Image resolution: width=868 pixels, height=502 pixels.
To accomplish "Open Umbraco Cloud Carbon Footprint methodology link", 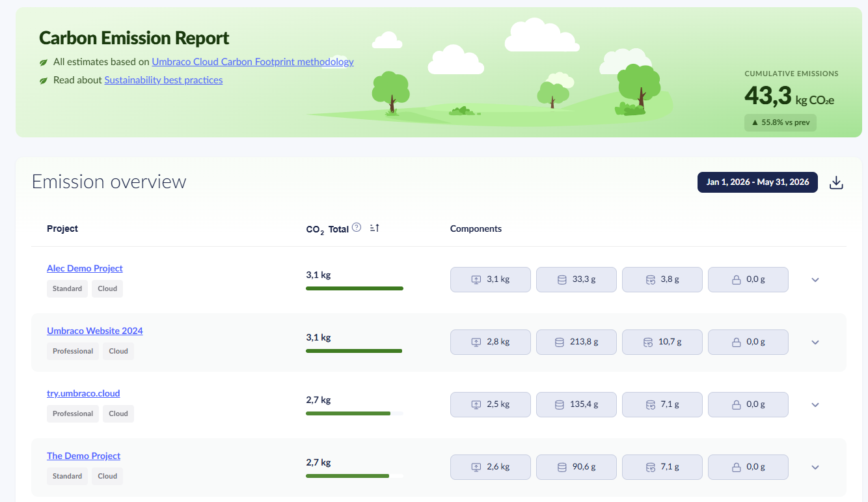I will click(x=252, y=62).
